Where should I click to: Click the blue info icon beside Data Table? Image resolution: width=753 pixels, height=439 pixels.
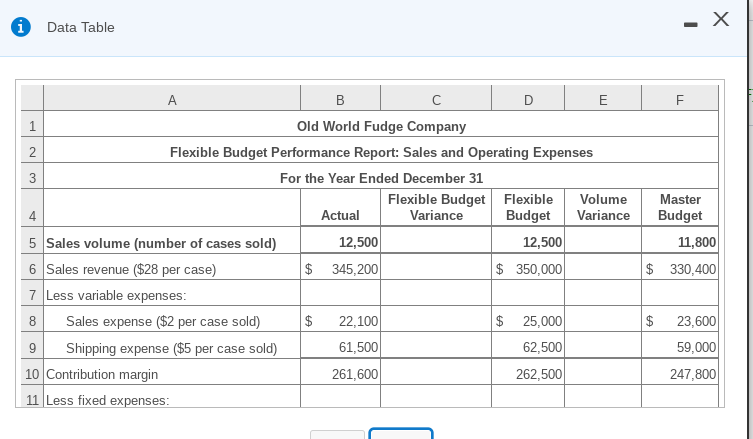click(x=21, y=27)
